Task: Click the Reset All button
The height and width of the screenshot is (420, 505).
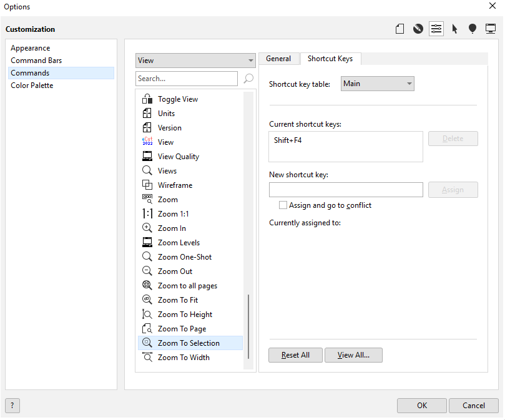Action: coord(295,355)
